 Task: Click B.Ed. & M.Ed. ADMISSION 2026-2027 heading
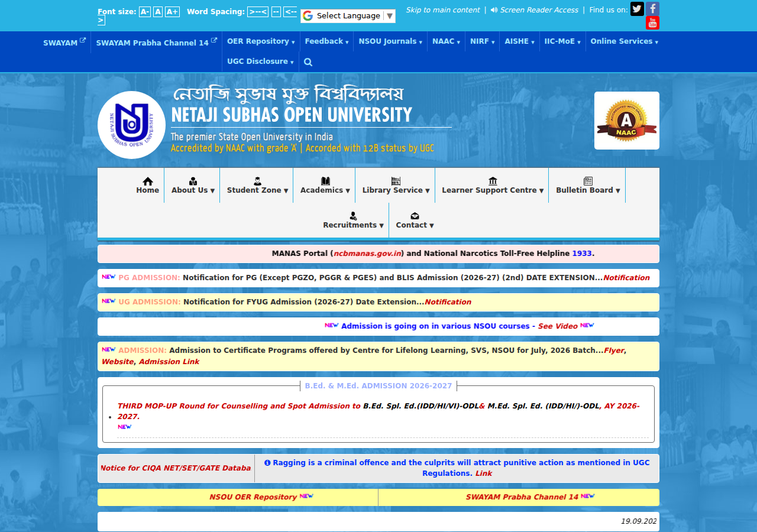[378, 386]
